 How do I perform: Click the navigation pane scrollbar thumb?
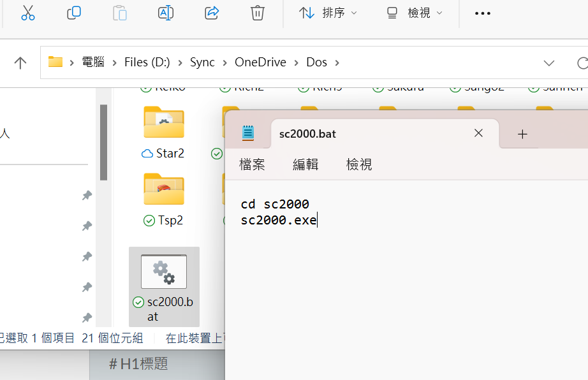tap(103, 142)
